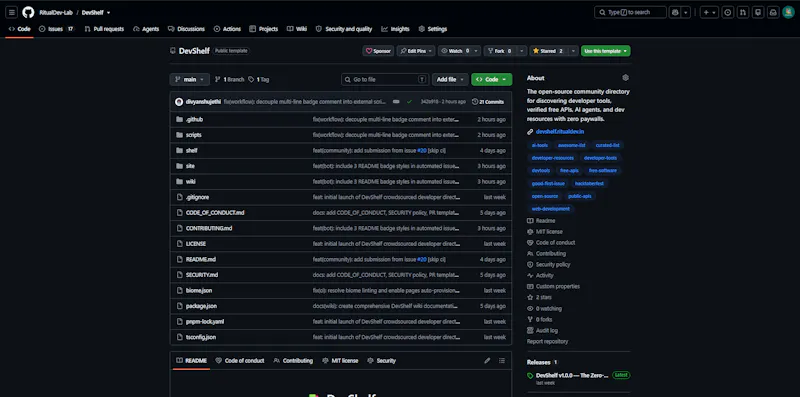Screen dimensions: 800x397
Task: Open the Insights tab
Action: click(395, 29)
